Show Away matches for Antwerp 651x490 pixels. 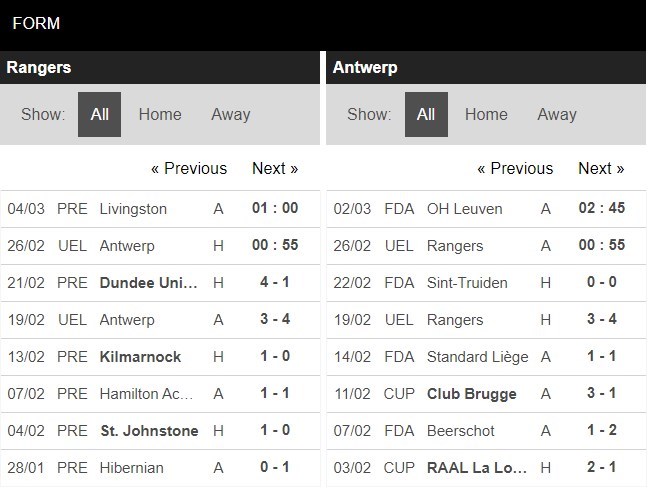click(556, 114)
